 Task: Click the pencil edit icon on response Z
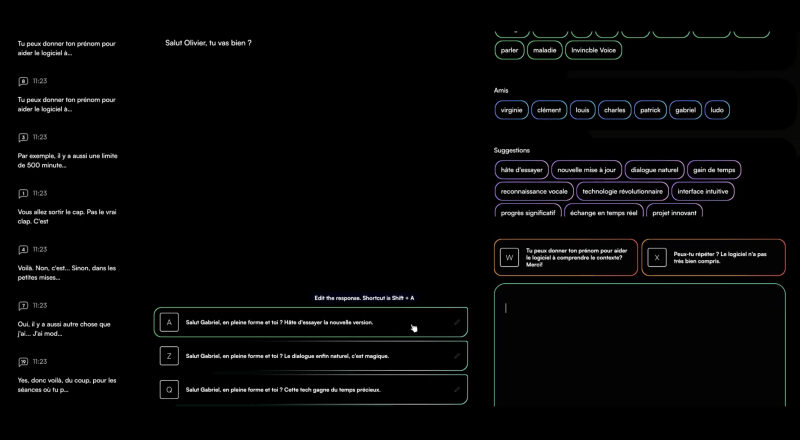pos(457,355)
